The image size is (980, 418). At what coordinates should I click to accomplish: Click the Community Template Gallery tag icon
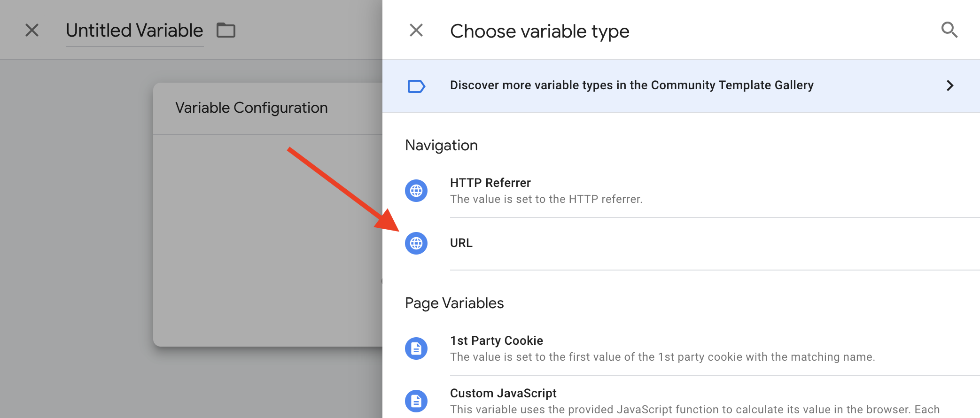point(416,86)
